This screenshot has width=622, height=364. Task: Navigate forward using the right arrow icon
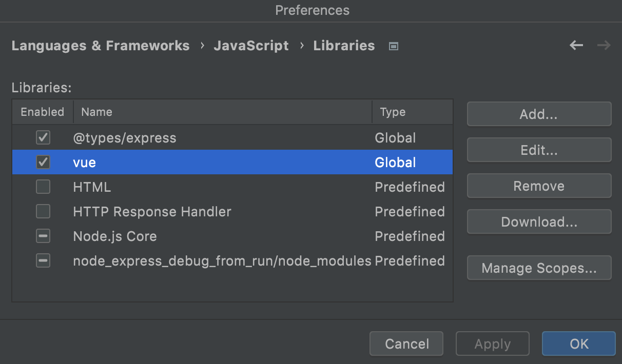click(x=604, y=45)
